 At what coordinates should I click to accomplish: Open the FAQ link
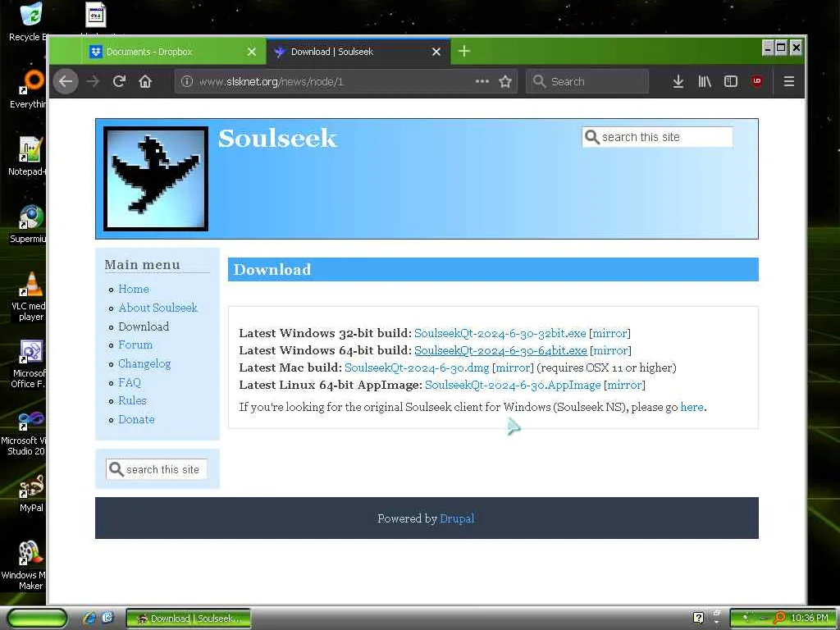130,382
